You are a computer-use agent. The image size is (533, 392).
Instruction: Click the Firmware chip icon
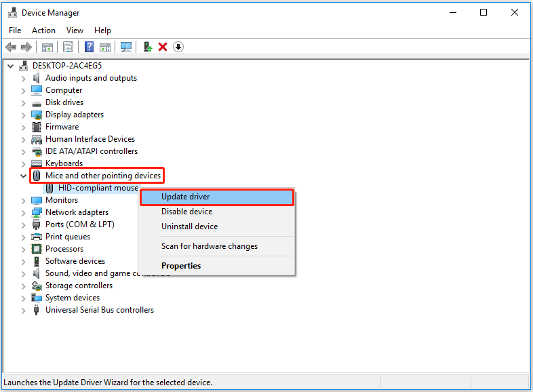coord(37,127)
